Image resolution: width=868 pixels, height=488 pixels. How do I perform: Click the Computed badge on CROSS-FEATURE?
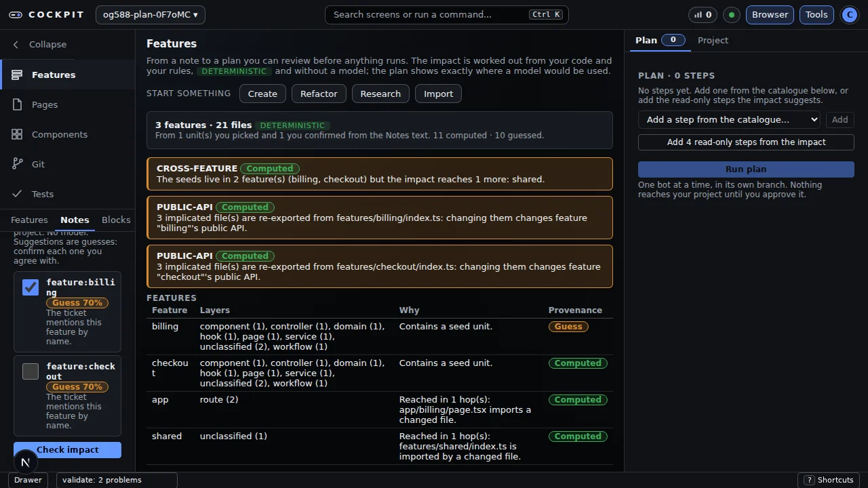click(270, 168)
